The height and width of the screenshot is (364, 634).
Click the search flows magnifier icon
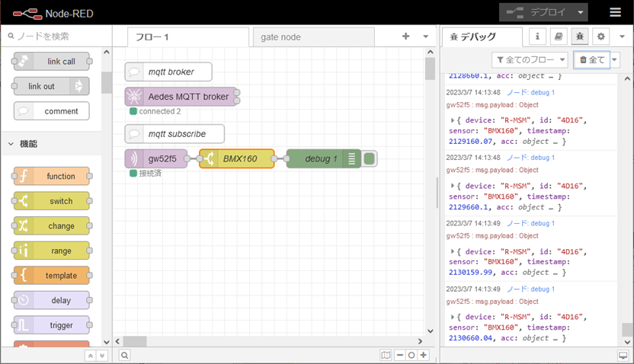(124, 355)
